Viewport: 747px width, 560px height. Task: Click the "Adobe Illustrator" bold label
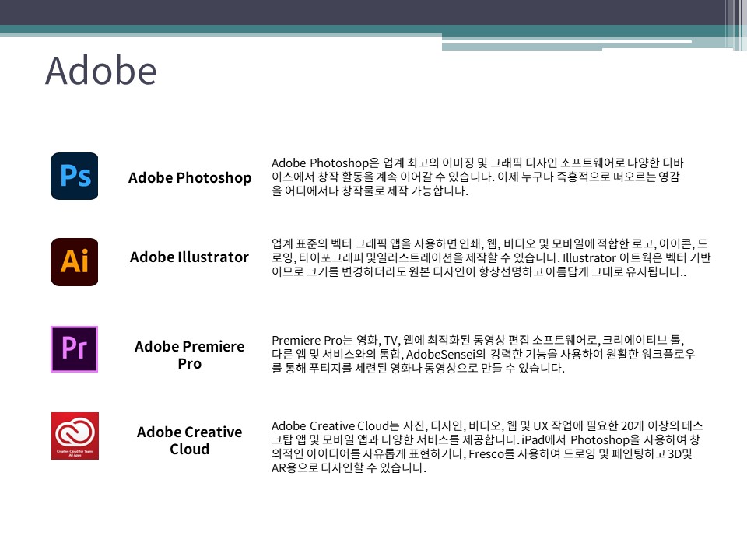[189, 257]
